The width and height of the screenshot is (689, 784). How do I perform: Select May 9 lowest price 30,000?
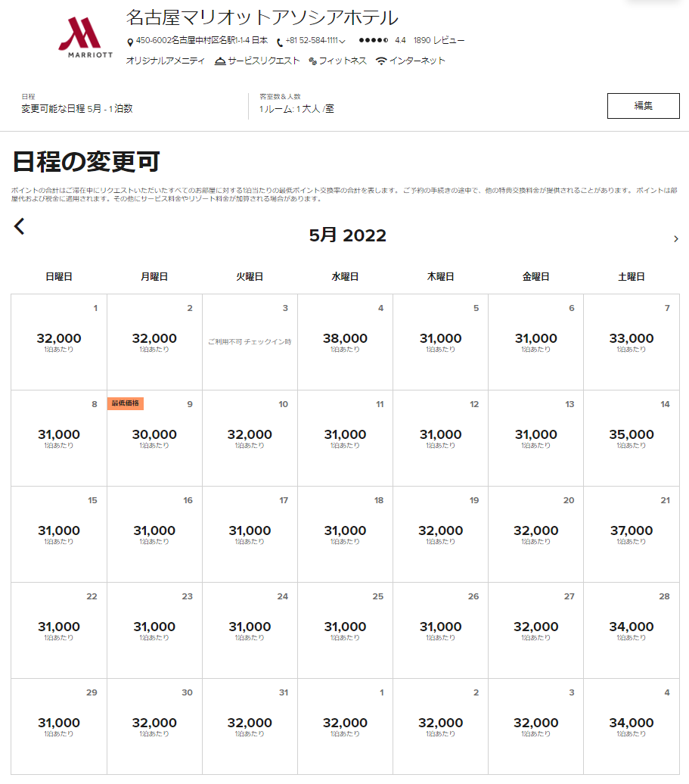[x=154, y=435]
